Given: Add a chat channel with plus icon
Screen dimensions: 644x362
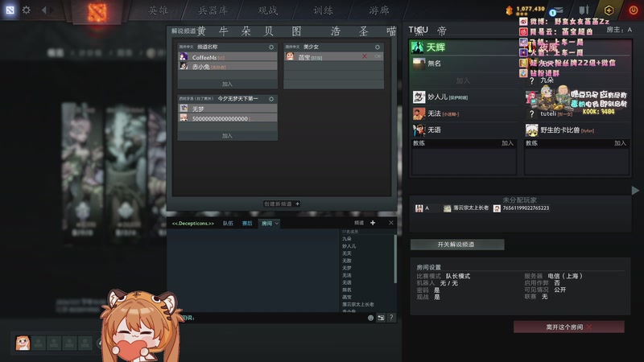Looking at the screenshot, I should (373, 223).
